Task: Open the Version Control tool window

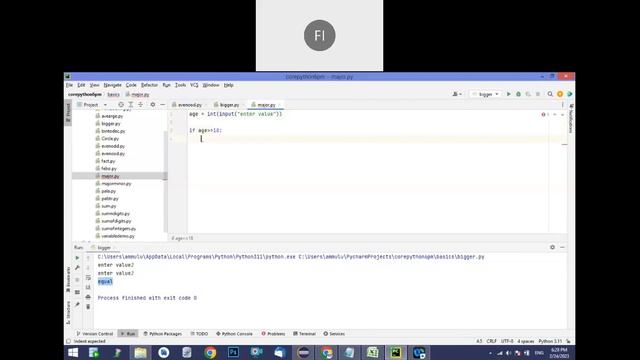Action: click(95, 333)
